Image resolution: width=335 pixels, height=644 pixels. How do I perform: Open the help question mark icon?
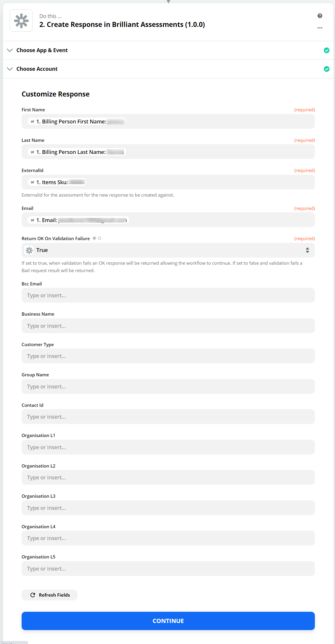[320, 16]
